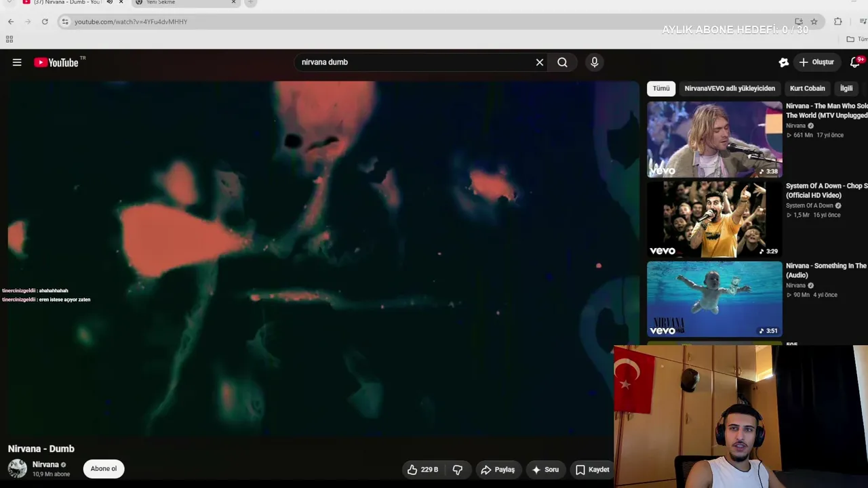Like the video with thumbs up
868x488 pixels.
click(423, 470)
